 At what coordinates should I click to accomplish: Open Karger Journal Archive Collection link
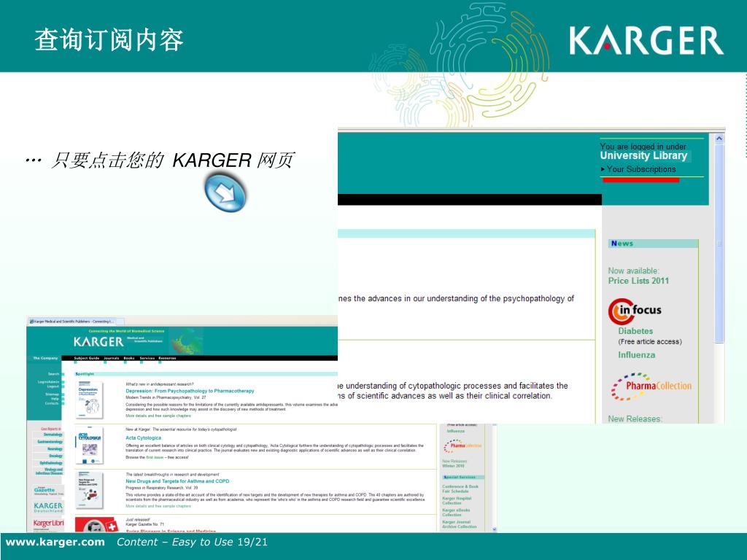coord(460,524)
